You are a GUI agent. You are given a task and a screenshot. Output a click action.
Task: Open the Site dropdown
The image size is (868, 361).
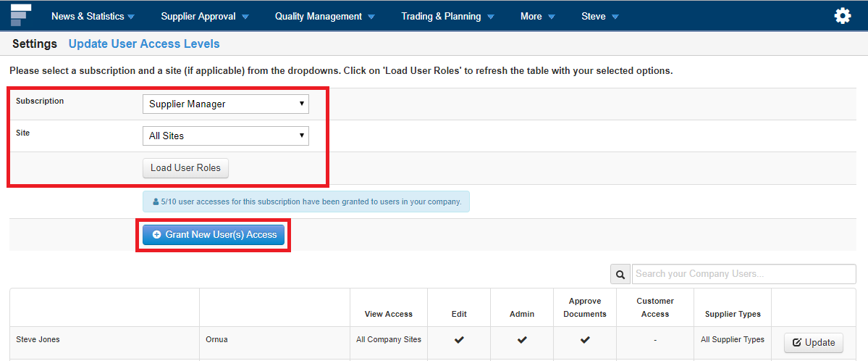225,136
